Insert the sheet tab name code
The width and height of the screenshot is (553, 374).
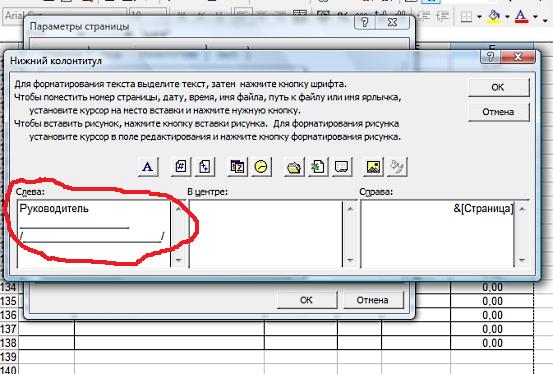point(341,167)
